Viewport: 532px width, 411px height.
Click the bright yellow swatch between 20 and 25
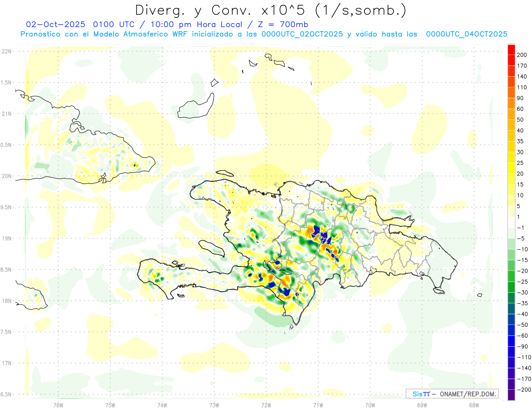(511, 168)
